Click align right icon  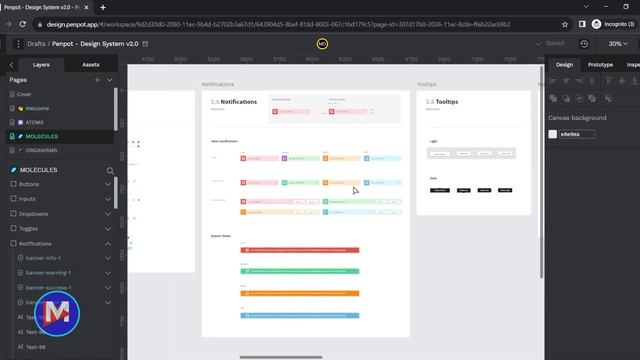tap(579, 81)
